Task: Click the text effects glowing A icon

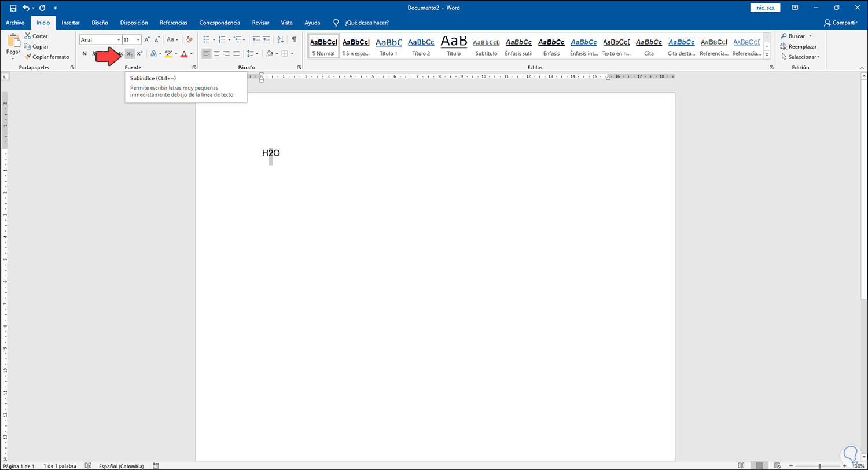Action: coord(153,54)
